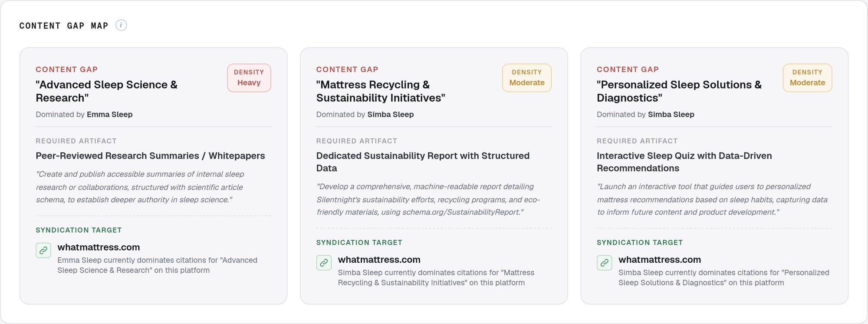The image size is (868, 324).
Task: Click "Emma Sleep currently dominates citations" description
Action: click(x=157, y=265)
